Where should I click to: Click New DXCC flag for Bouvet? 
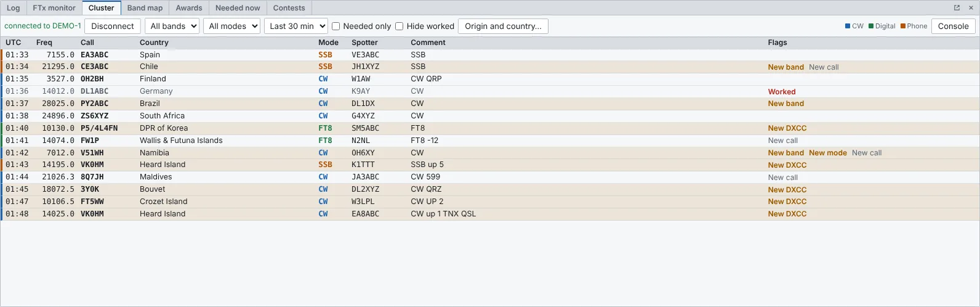(x=787, y=190)
